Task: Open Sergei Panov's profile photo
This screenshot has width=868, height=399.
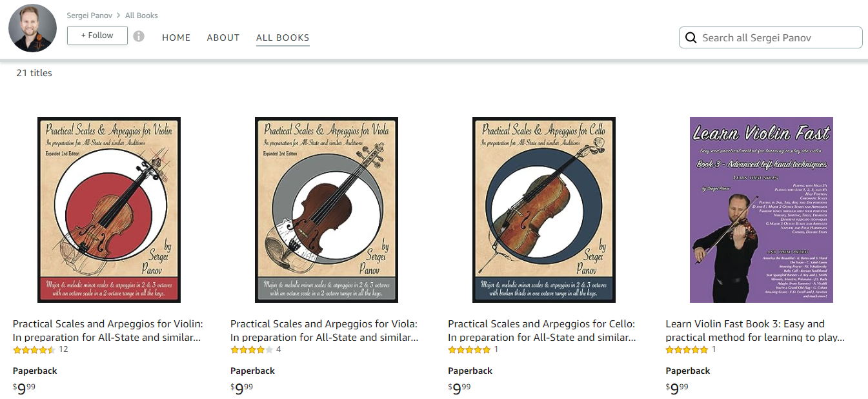Action: (32, 28)
